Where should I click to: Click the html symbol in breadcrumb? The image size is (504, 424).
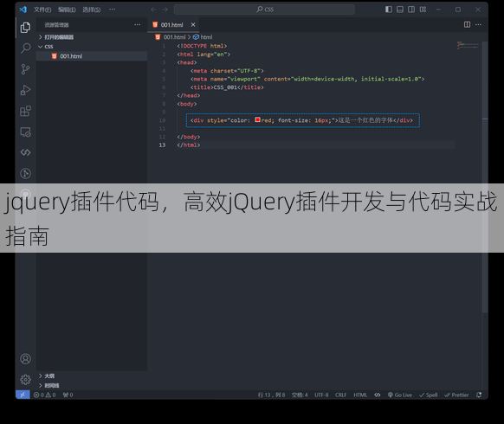coord(206,37)
